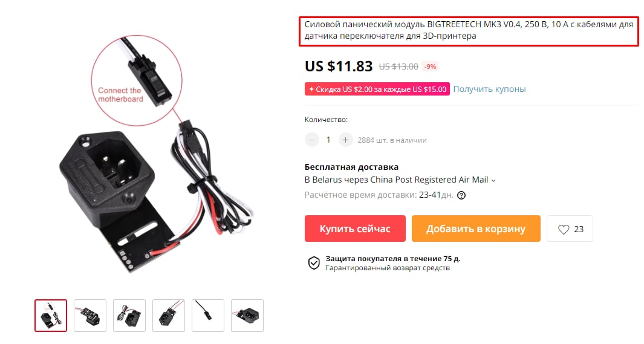Click the buyer protection shield icon
Image resolution: width=644 pixels, height=344 pixels.
pos(314,263)
